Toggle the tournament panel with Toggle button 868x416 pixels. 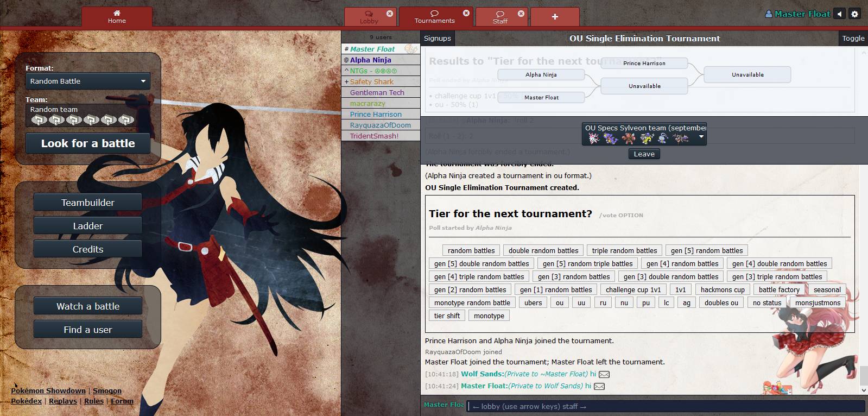point(853,38)
